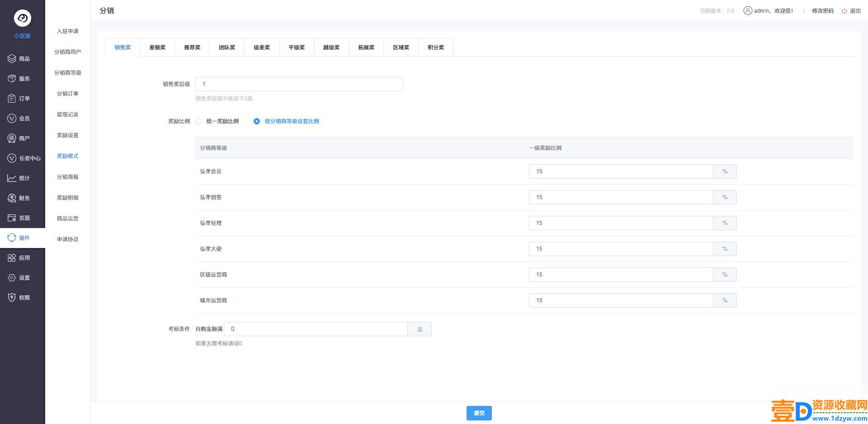
Task: Click the 弘孝会员 row label
Action: click(x=211, y=172)
